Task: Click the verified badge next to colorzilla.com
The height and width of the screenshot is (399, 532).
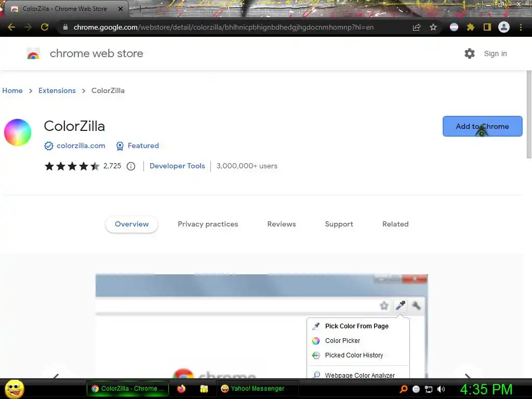Action: [x=49, y=146]
